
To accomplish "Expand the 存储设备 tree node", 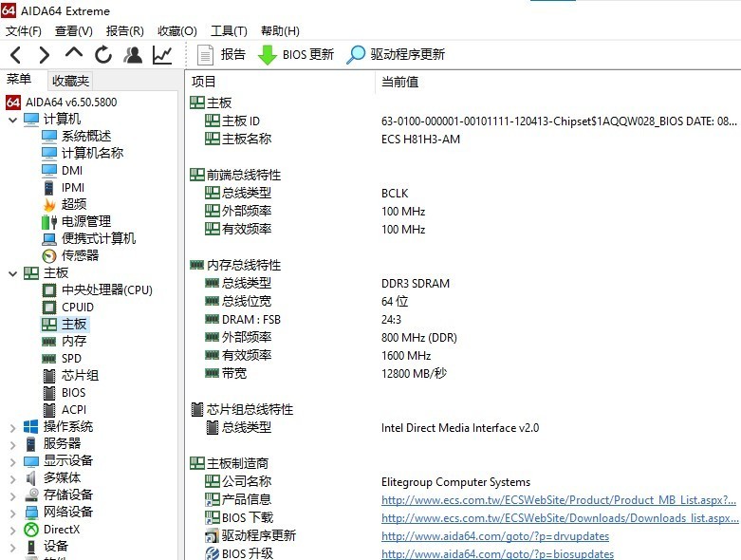I will point(12,495).
